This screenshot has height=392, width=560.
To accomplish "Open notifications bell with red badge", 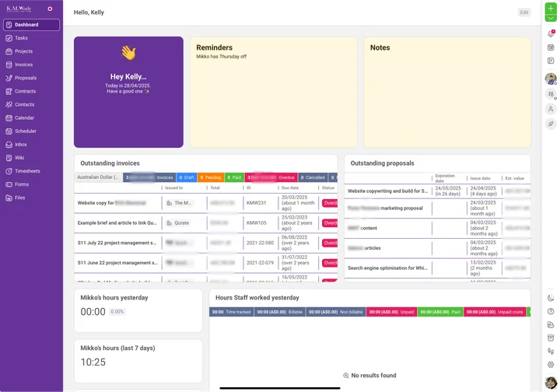I will pyautogui.click(x=551, y=34).
